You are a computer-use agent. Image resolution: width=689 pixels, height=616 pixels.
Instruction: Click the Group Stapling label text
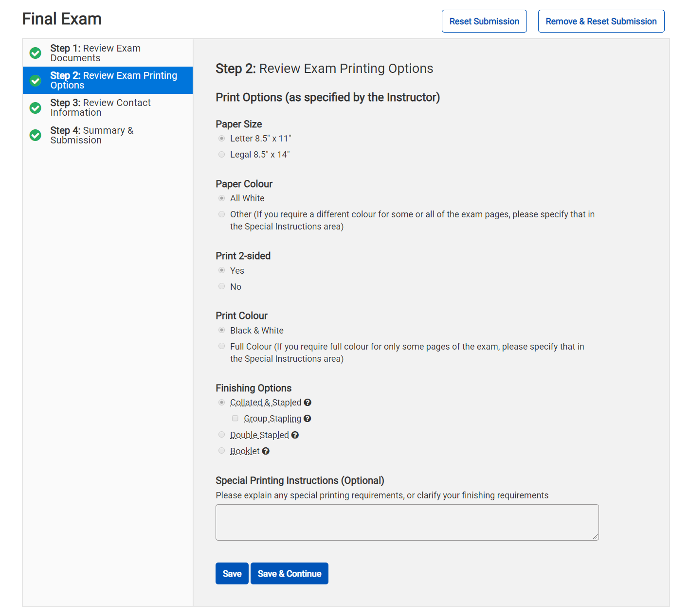coord(272,419)
